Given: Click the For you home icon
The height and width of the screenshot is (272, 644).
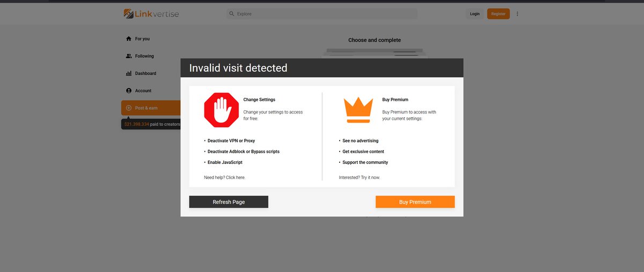Looking at the screenshot, I should click(129, 39).
